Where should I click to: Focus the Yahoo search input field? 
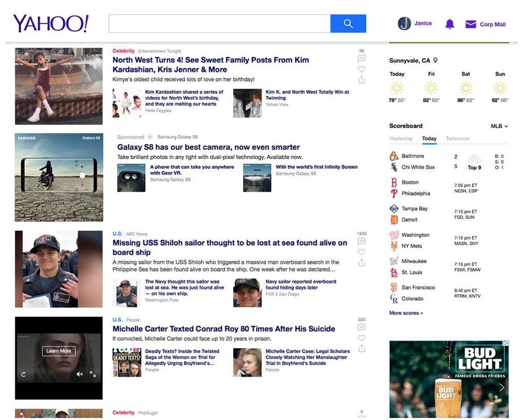219,24
